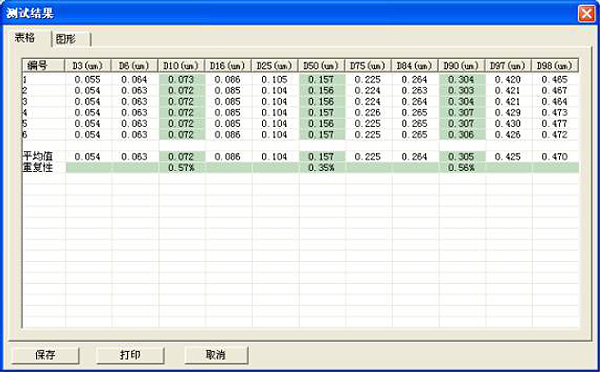The image size is (600, 372).
Task: Switch to the 图形 tab
Action: [71, 39]
